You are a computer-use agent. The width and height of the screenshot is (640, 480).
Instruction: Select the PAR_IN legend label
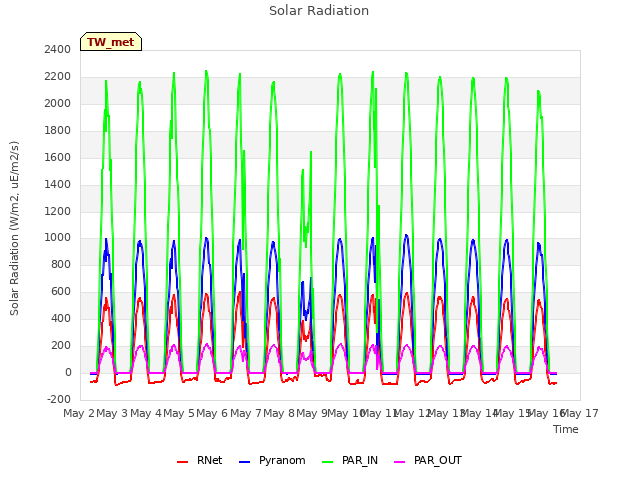point(360,460)
